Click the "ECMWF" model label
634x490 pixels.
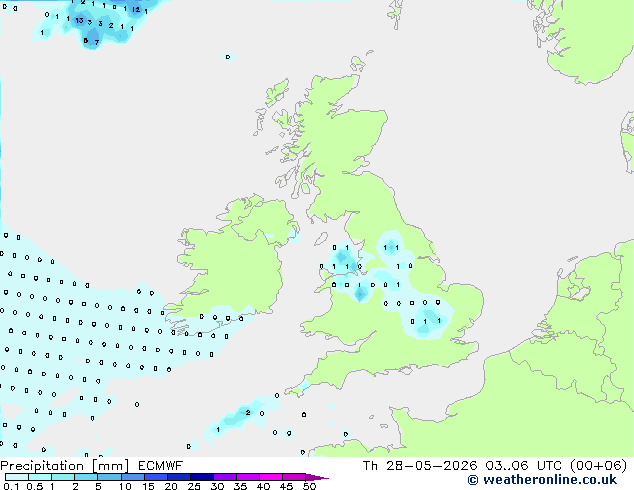click(x=161, y=466)
